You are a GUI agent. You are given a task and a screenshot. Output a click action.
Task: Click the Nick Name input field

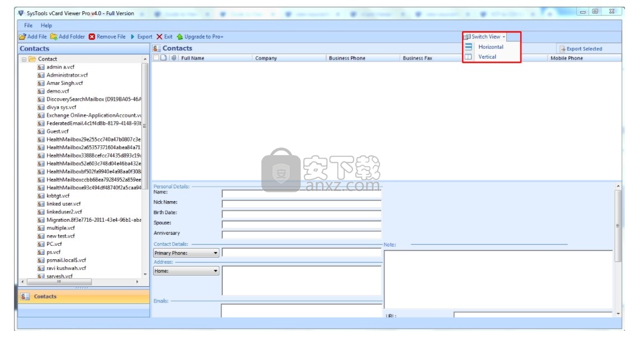(x=302, y=204)
